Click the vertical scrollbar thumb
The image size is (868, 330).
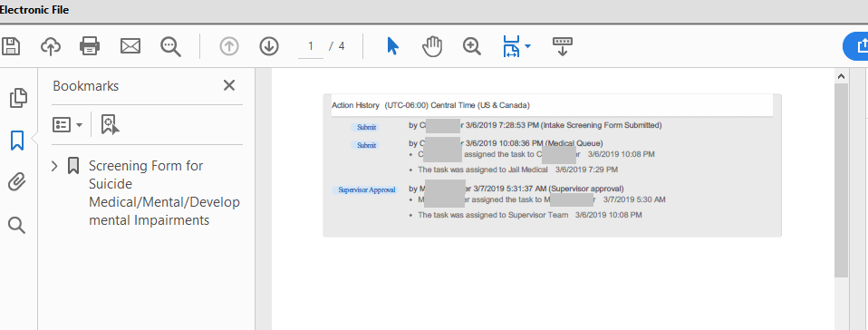click(841, 180)
